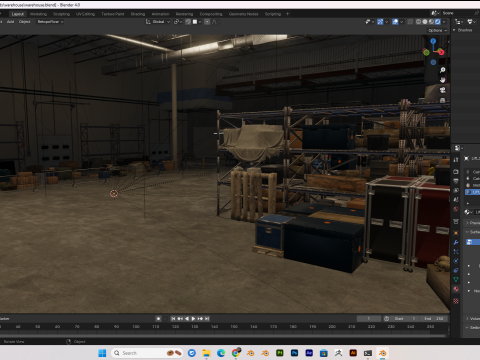This screenshot has width=480, height=360.
Task: Toggle auto keying record button
Action: tap(158, 319)
